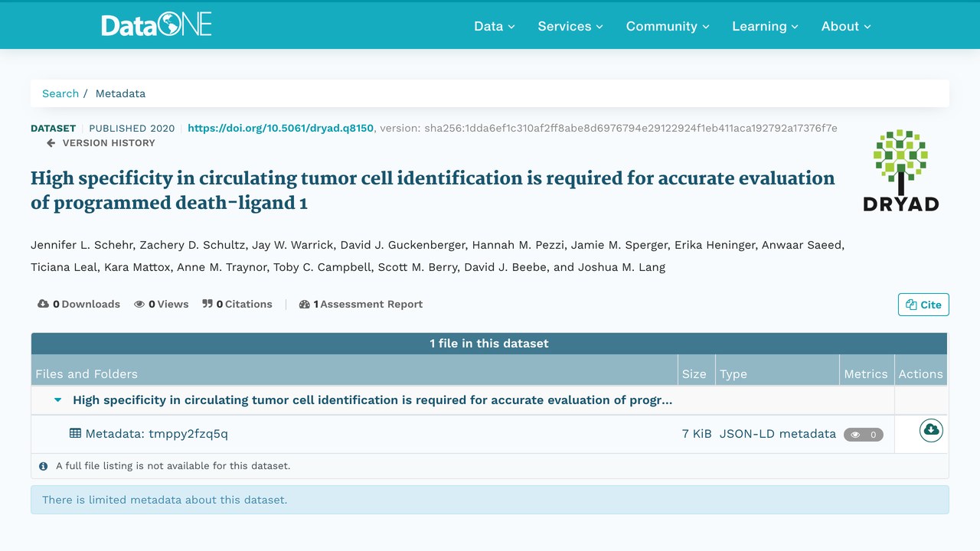Click the Metadata breadcrumb text
980x551 pixels.
pos(120,93)
